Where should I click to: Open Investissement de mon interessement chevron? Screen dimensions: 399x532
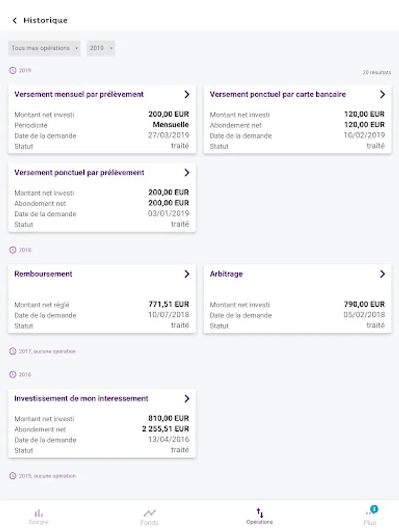pos(187,399)
